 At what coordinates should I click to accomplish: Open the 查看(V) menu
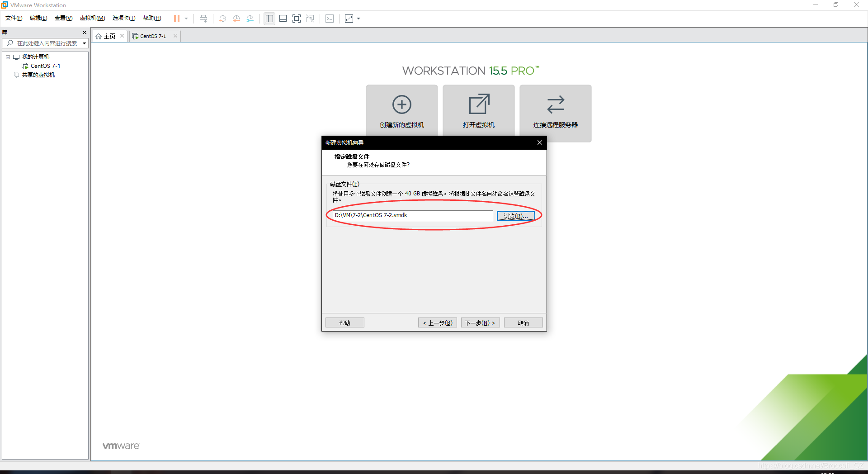pos(63,18)
